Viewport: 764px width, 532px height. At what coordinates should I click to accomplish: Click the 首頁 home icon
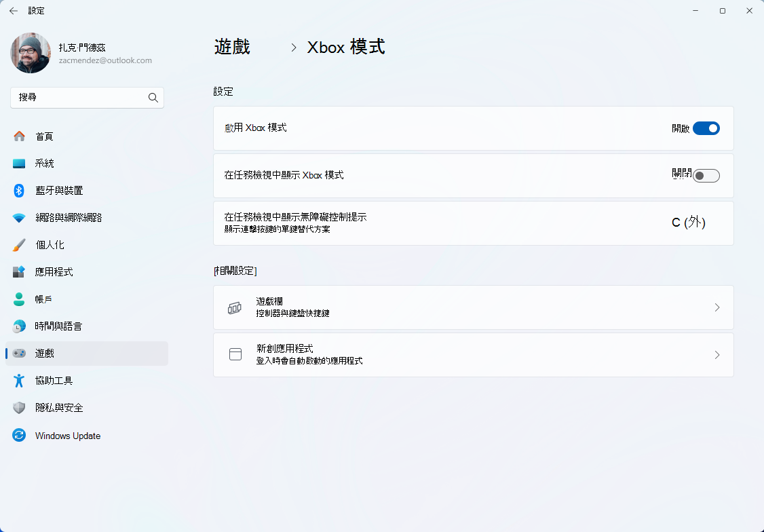point(19,136)
